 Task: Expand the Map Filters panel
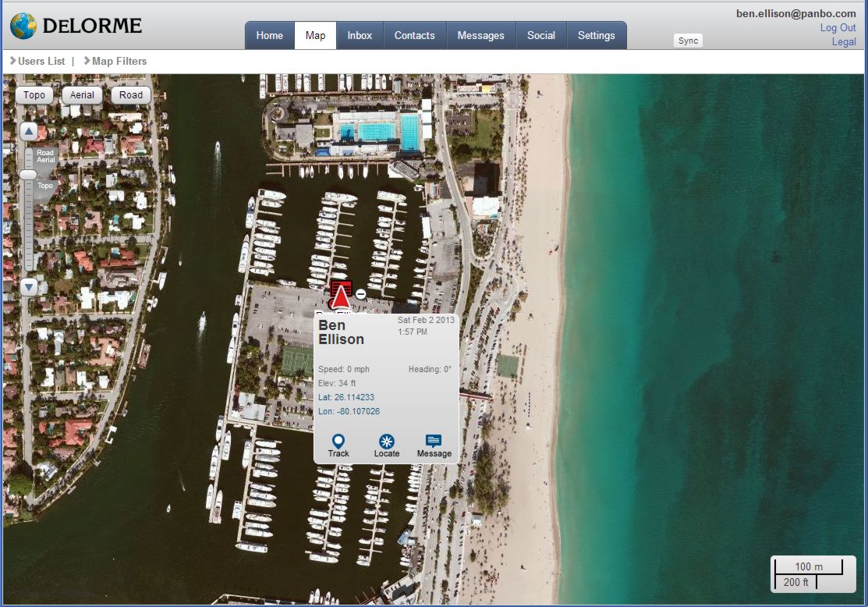click(x=115, y=61)
